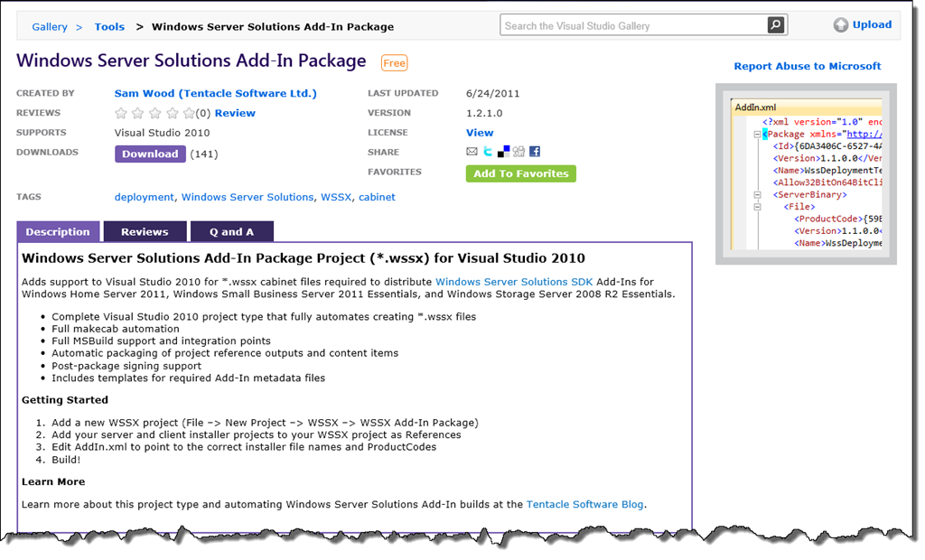Viewport: 925px width, 560px height.
Task: Go to Gallery breadcrumb link
Action: 50,26
